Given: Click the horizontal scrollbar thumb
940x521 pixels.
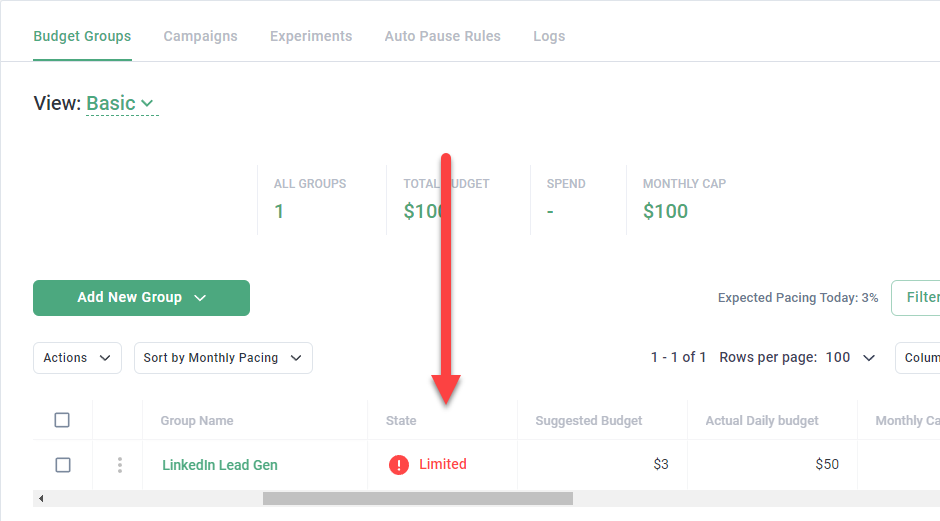Looking at the screenshot, I should point(417,498).
